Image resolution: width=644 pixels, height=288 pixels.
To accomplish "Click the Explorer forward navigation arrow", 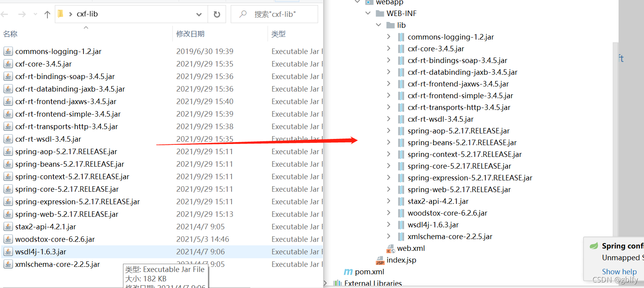I will (x=22, y=14).
